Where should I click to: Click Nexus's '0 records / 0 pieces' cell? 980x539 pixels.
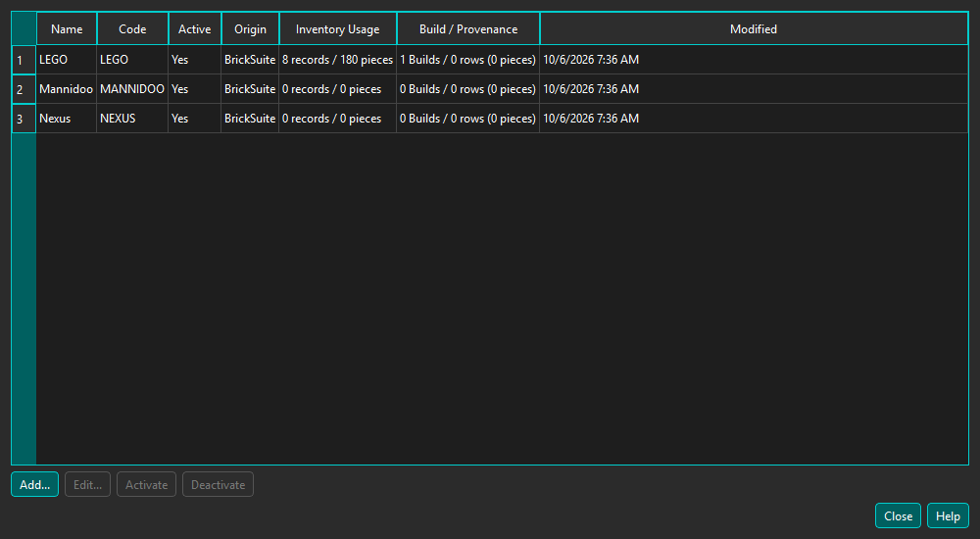(337, 119)
